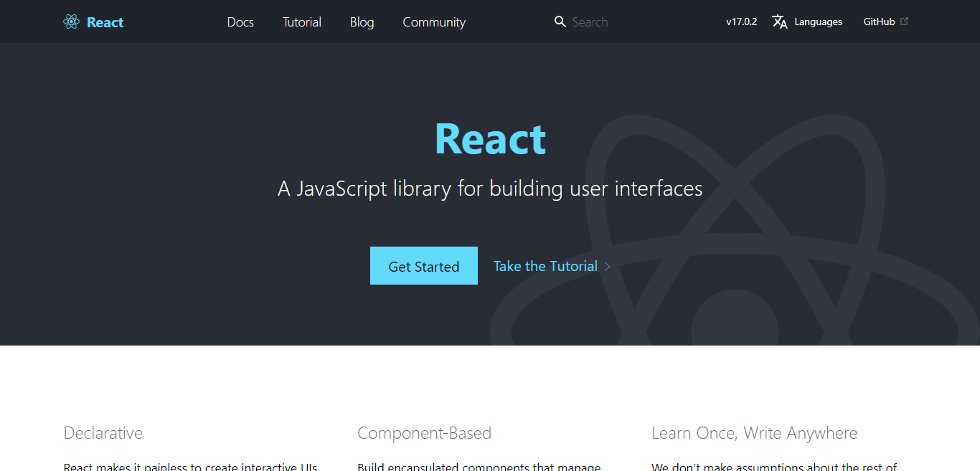This screenshot has height=471, width=980.
Task: Open the Tutorial navigation item
Action: click(x=302, y=22)
